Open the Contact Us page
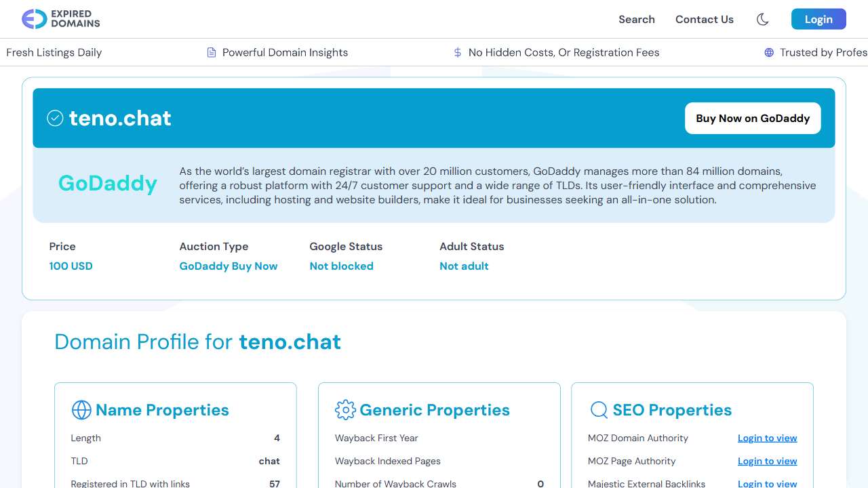Image resolution: width=868 pixels, height=488 pixels. coord(704,20)
